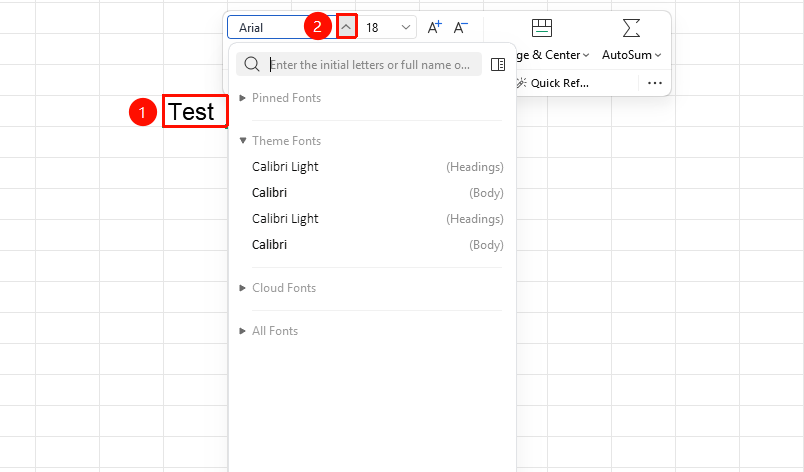This screenshot has height=472, width=804.
Task: Click the search magnifier icon
Action: coord(252,65)
